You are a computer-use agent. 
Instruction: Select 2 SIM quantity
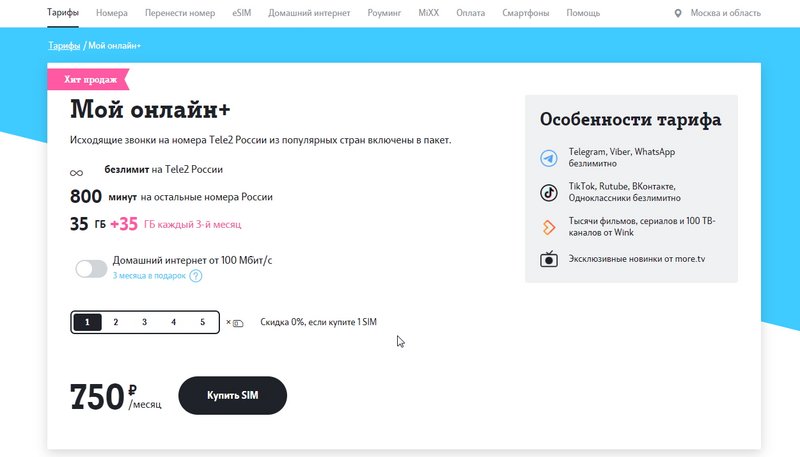[116, 322]
